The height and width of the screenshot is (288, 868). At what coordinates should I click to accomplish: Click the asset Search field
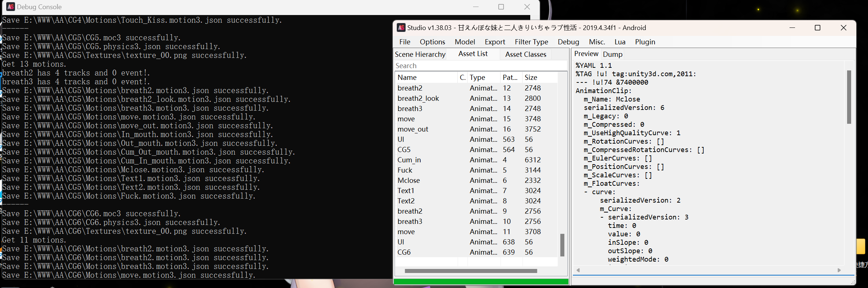point(480,66)
